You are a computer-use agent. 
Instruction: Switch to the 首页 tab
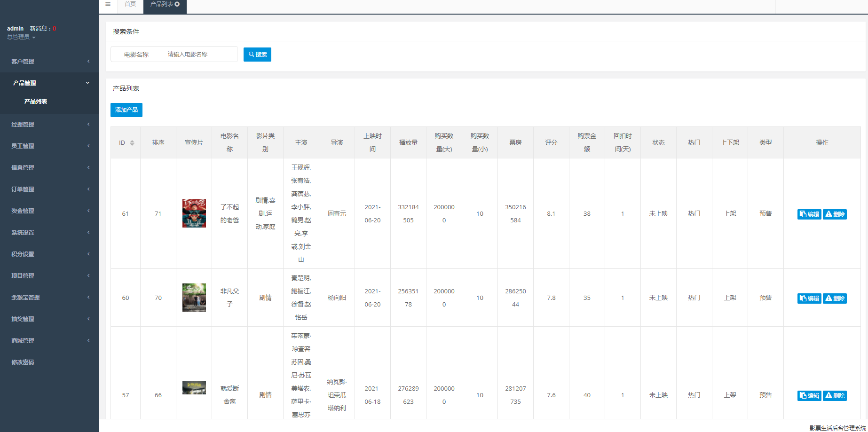point(130,4)
